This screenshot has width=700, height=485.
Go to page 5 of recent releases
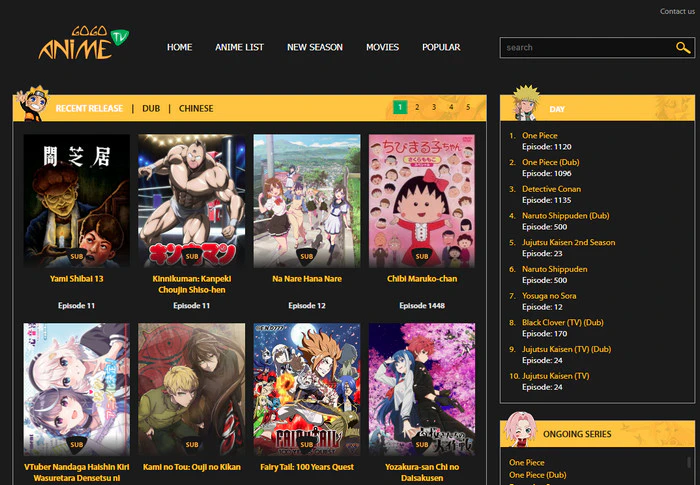tap(468, 107)
